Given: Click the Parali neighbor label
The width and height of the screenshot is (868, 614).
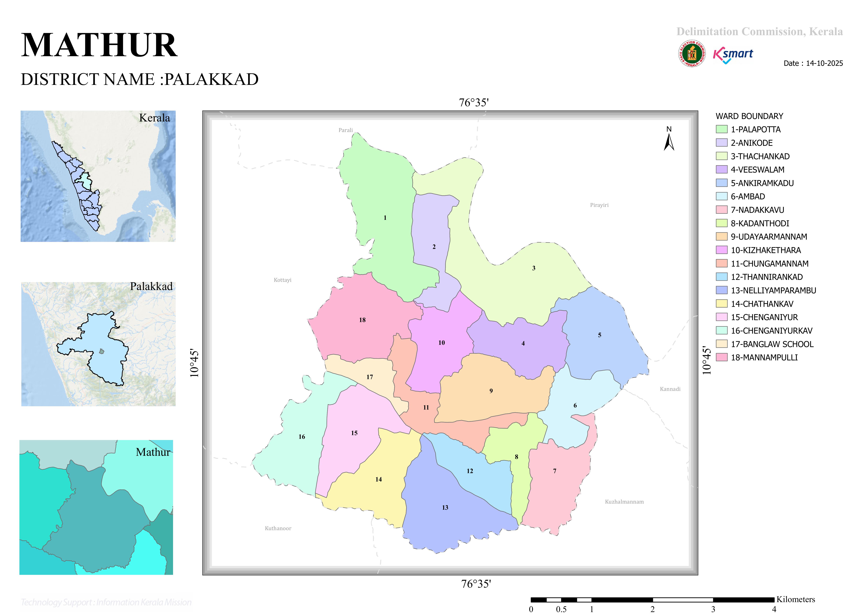Looking at the screenshot, I should (x=346, y=130).
